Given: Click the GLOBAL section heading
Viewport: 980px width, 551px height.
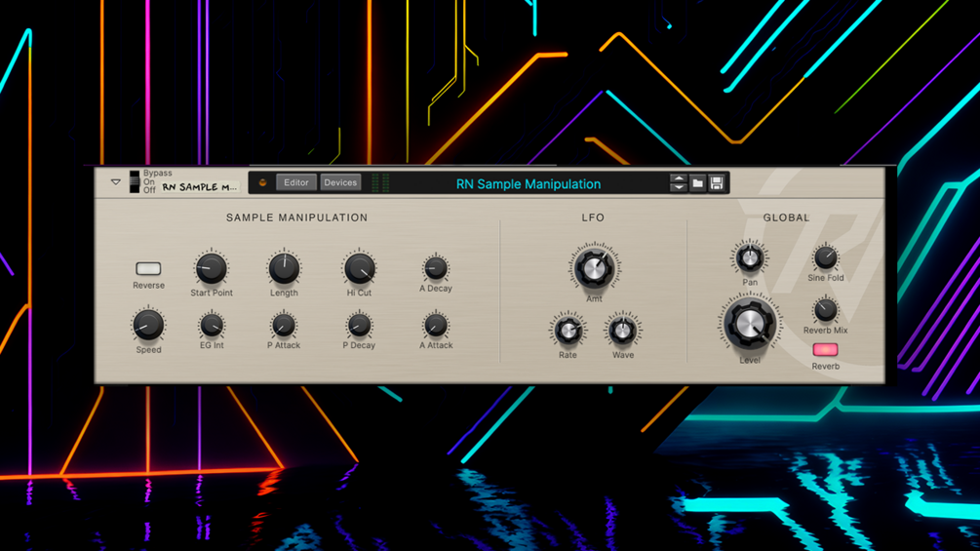Looking at the screenshot, I should coord(786,217).
